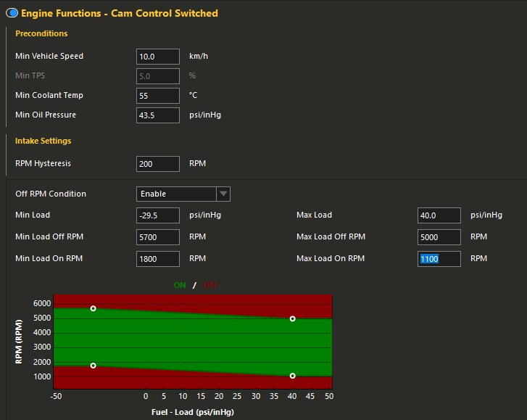This screenshot has height=420, width=527.
Task: Select the Max Load On RPM label
Action: coord(331,258)
